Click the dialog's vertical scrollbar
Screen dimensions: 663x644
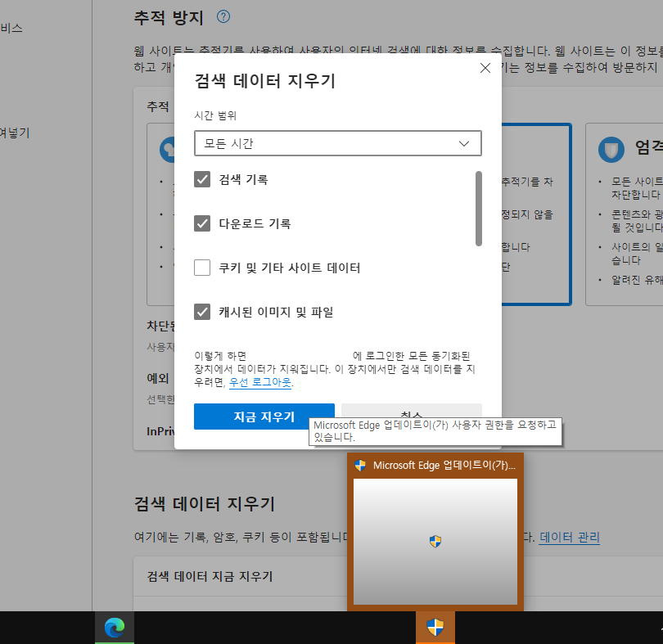pyautogui.click(x=479, y=209)
